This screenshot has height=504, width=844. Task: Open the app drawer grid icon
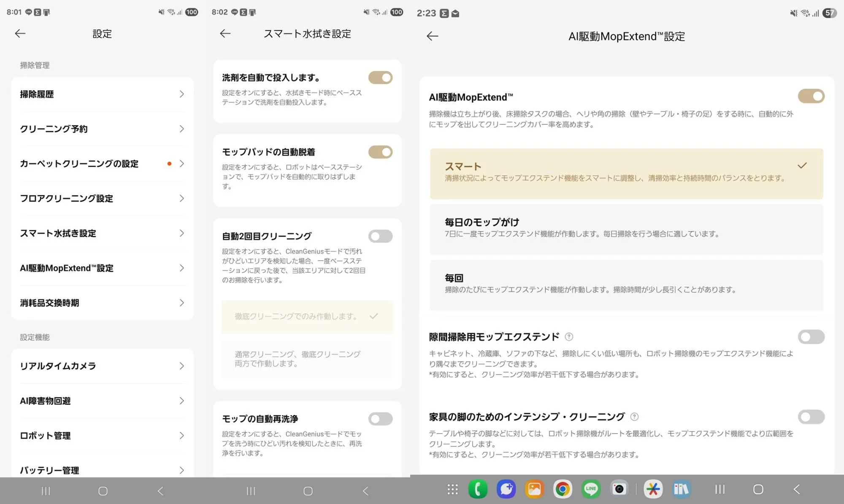pyautogui.click(x=452, y=489)
